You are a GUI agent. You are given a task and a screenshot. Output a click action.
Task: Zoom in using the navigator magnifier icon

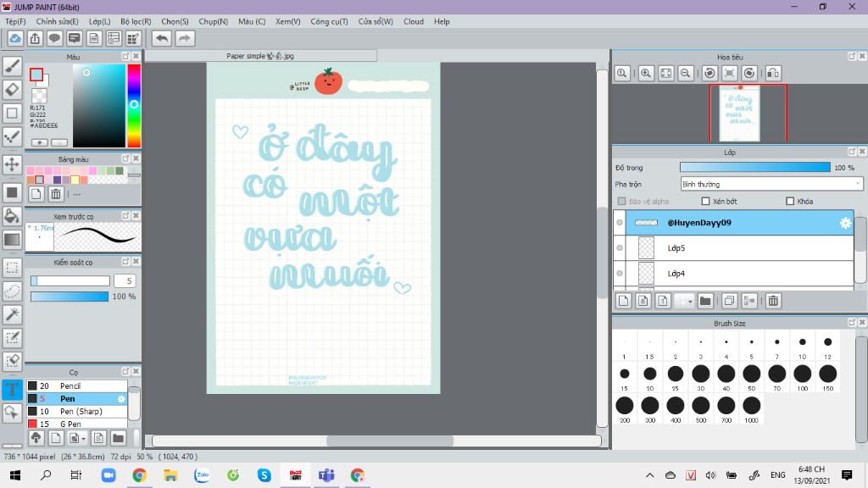pyautogui.click(x=646, y=74)
